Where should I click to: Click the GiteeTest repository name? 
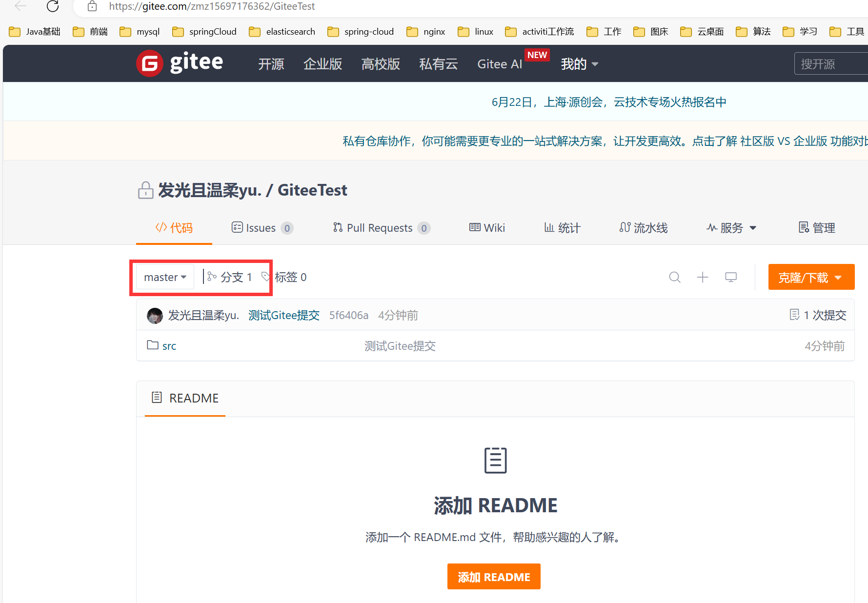pyautogui.click(x=312, y=190)
